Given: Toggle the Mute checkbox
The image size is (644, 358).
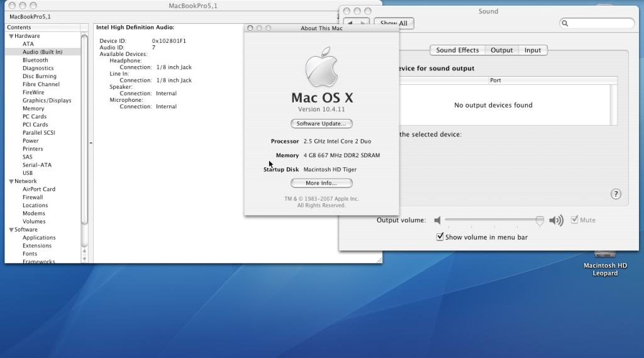Looking at the screenshot, I should tap(575, 220).
